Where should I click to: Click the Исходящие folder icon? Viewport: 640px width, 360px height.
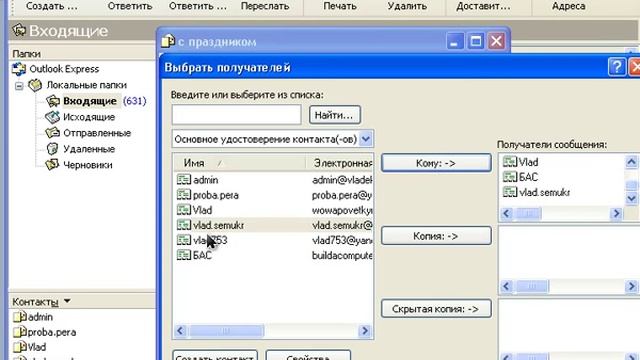coord(53,117)
